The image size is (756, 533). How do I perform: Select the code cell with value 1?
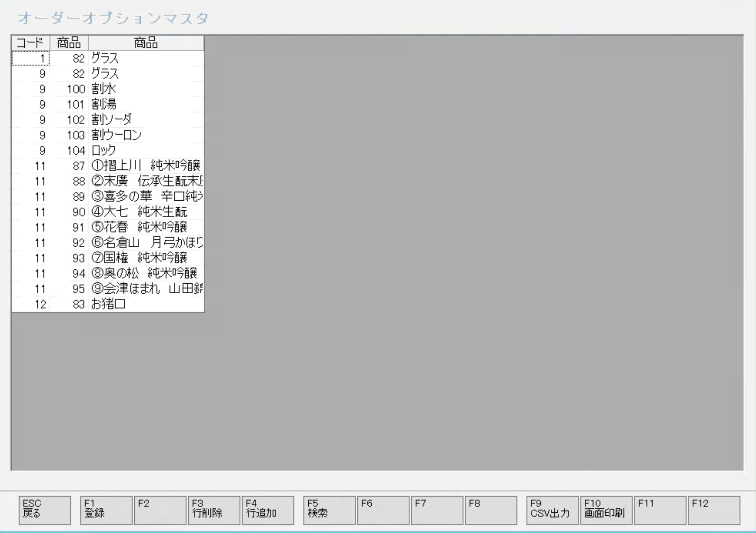31,58
